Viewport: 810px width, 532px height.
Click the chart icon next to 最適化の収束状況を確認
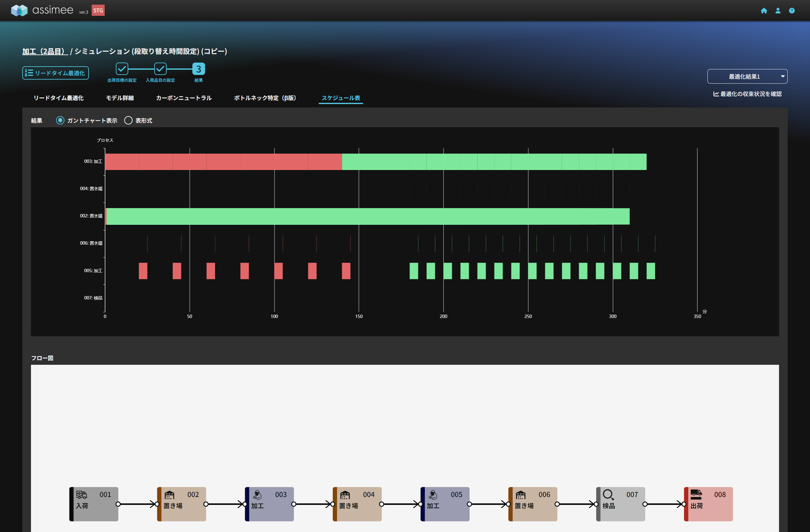(716, 94)
